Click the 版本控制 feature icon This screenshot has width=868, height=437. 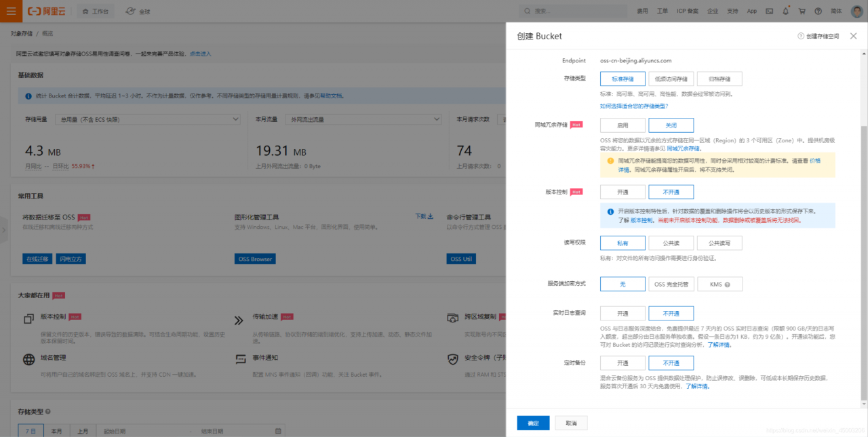coord(29,319)
